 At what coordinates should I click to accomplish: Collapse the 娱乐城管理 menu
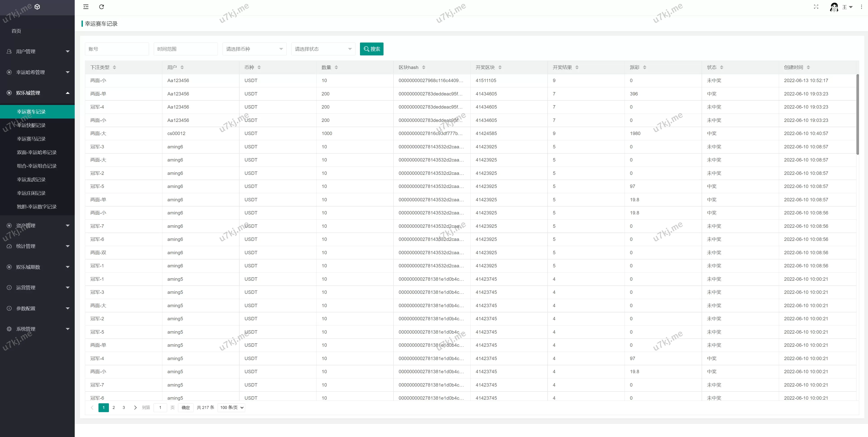[x=37, y=93]
